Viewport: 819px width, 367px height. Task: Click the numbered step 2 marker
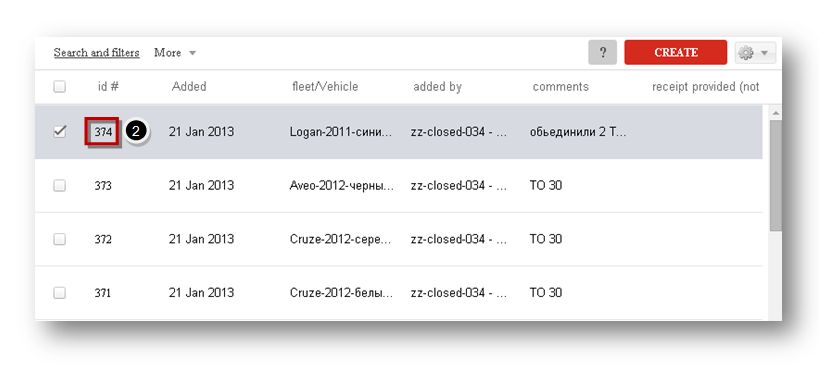[136, 132]
